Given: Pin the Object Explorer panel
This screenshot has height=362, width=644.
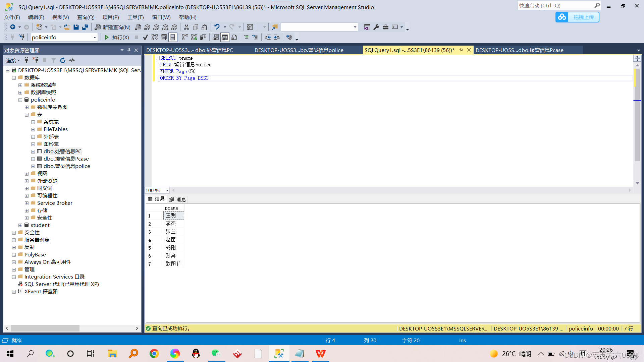Looking at the screenshot, I should pyautogui.click(x=128, y=50).
